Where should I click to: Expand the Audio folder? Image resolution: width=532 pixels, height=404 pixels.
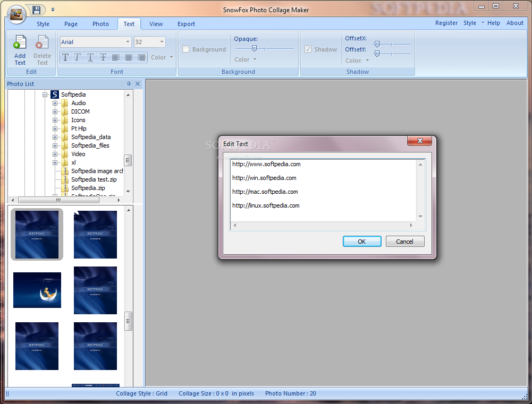click(x=55, y=103)
